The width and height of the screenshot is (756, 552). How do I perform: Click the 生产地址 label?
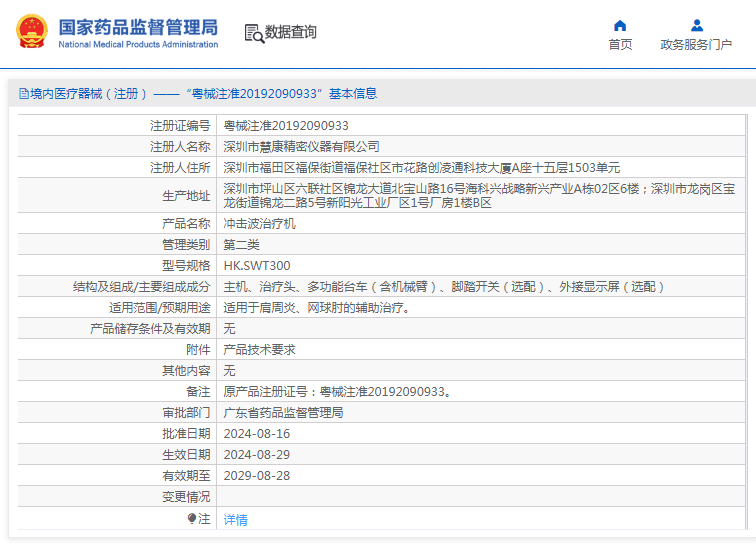[186, 196]
